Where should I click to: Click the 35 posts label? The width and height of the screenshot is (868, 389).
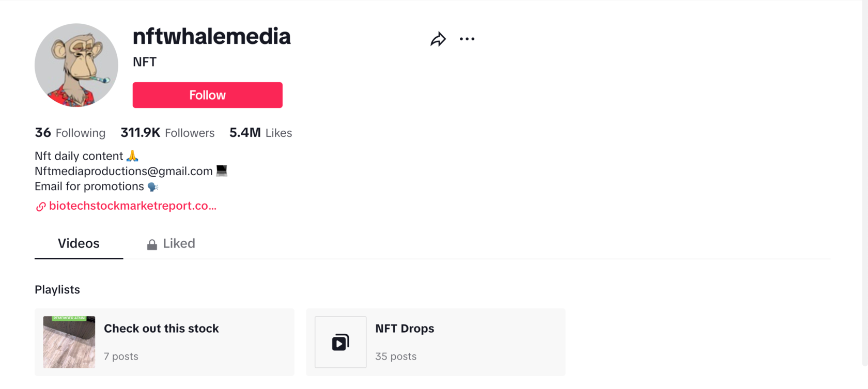(396, 356)
